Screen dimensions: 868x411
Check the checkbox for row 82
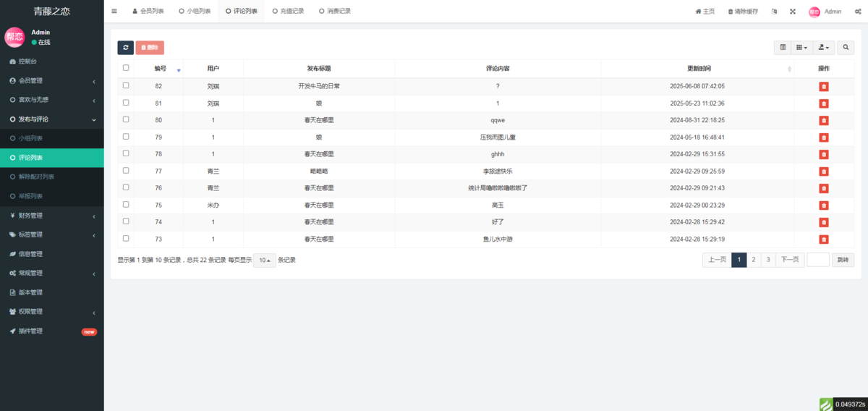pos(126,85)
